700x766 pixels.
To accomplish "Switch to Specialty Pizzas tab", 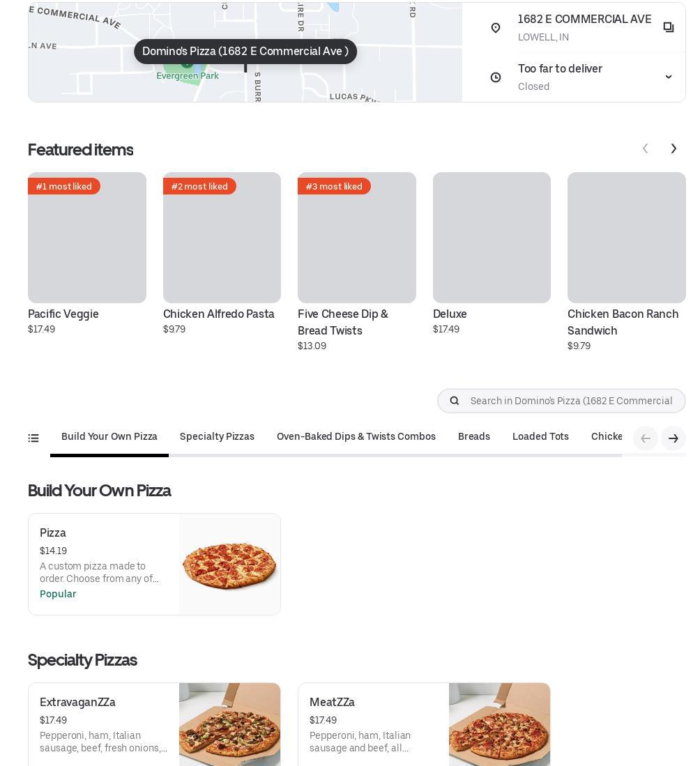I will tap(217, 437).
